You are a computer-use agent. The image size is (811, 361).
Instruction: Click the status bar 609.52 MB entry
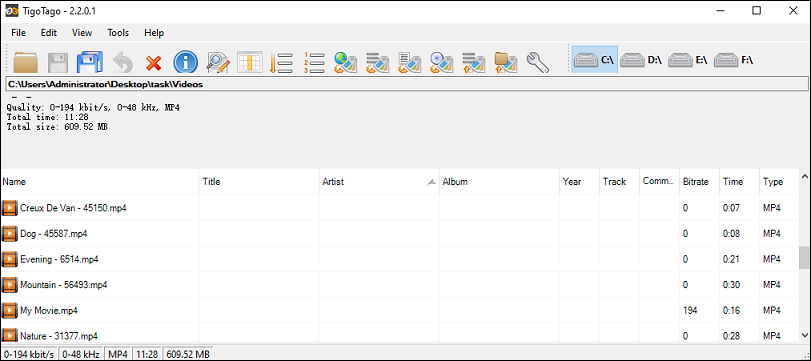[188, 354]
